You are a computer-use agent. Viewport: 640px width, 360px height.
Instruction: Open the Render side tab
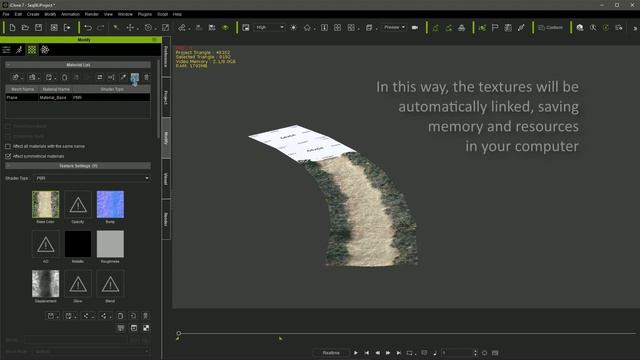tap(166, 219)
